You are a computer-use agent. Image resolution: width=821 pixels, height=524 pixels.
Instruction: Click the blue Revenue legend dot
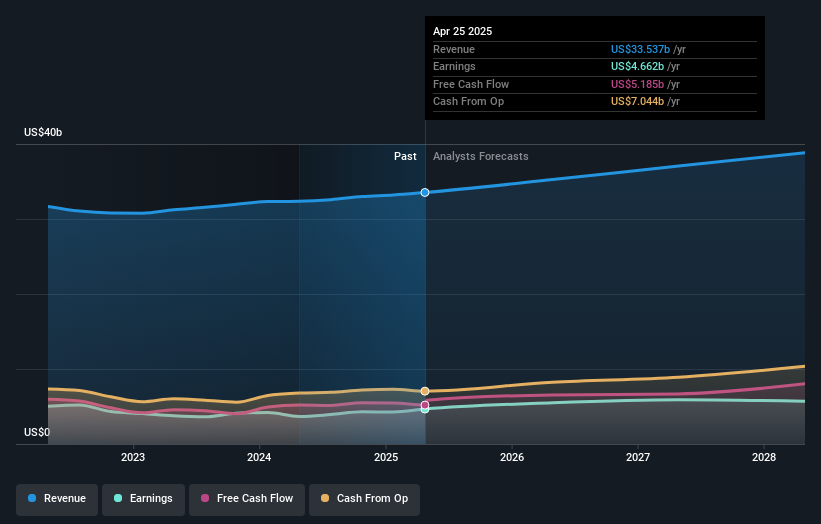pos(32,498)
